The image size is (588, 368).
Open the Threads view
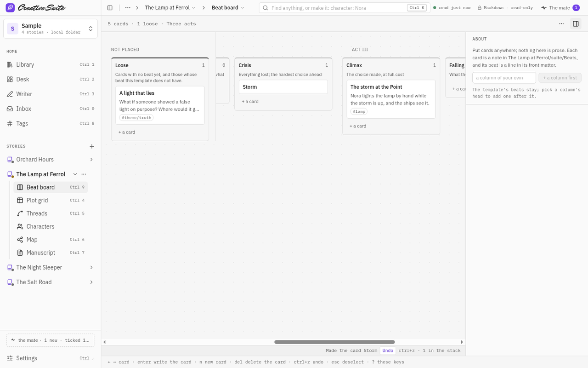51,213
